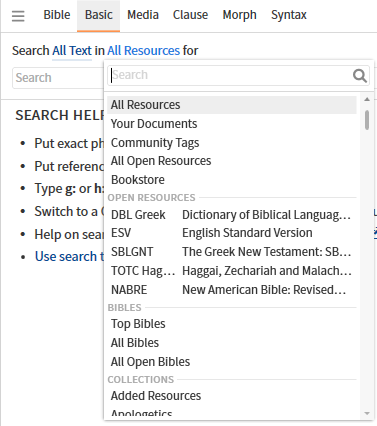The height and width of the screenshot is (426, 377).
Task: Select NABRE New American Bible resource
Action: (232, 290)
